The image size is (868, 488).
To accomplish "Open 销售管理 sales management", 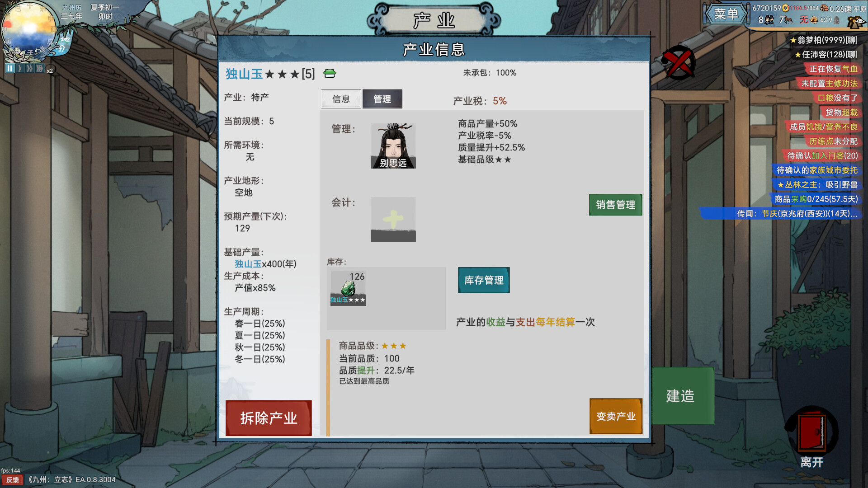I will click(x=615, y=205).
